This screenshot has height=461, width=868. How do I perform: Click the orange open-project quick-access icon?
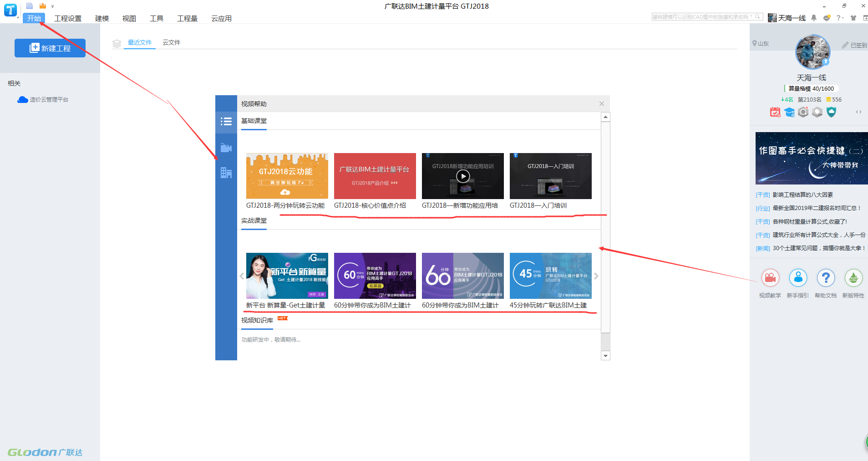(43, 6)
